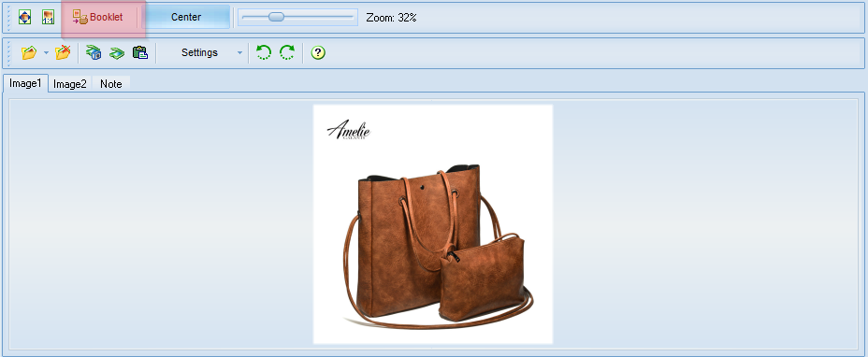Viewport: 868px width, 357px height.
Task: Adjust the zoom slider handle
Action: [x=276, y=17]
